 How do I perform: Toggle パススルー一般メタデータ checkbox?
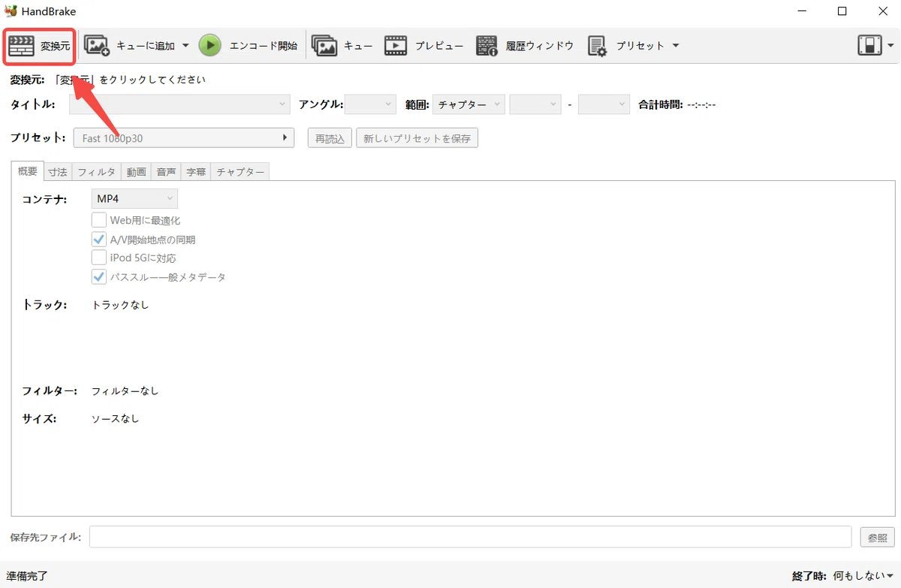(x=98, y=276)
